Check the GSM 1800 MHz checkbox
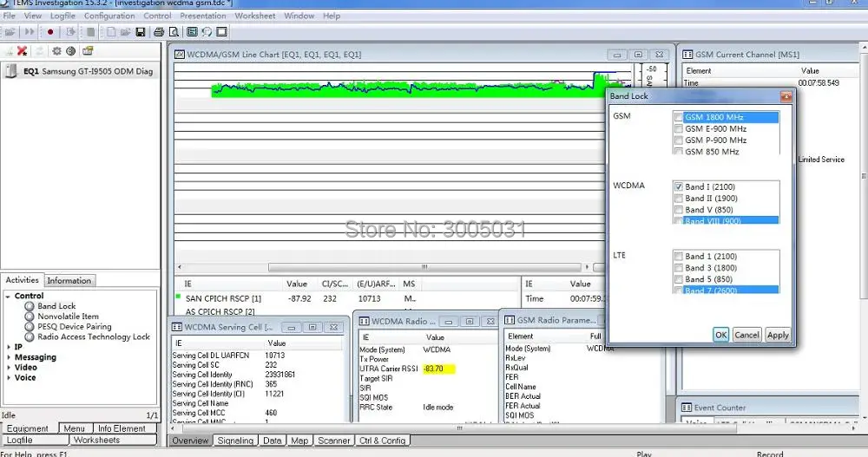Image resolution: width=868 pixels, height=457 pixels. [x=678, y=117]
